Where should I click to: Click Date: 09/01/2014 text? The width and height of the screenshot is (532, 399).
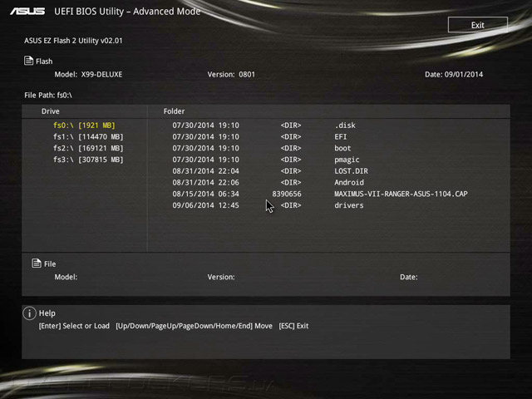click(454, 74)
